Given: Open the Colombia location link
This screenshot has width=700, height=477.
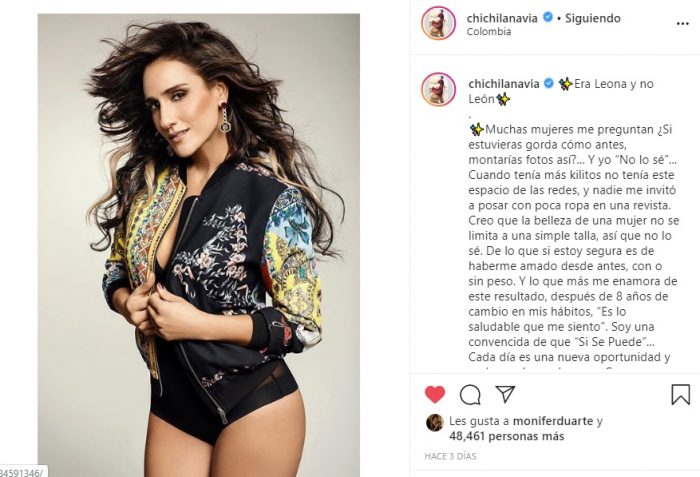Looking at the screenshot, I should pos(489,32).
